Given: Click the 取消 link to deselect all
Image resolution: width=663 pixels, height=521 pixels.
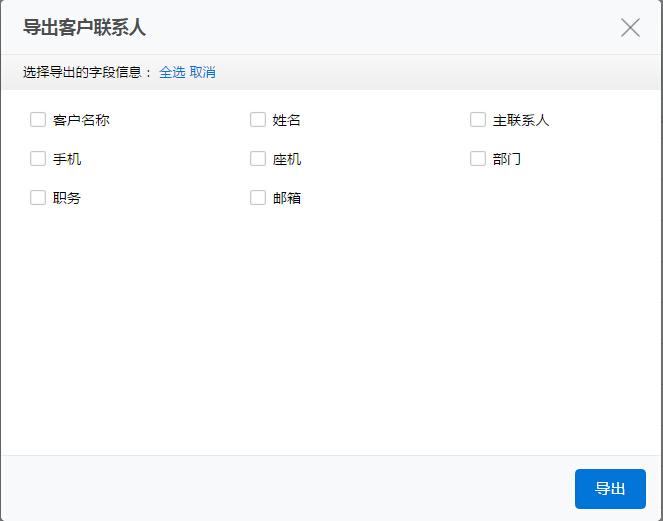Looking at the screenshot, I should point(203,72).
